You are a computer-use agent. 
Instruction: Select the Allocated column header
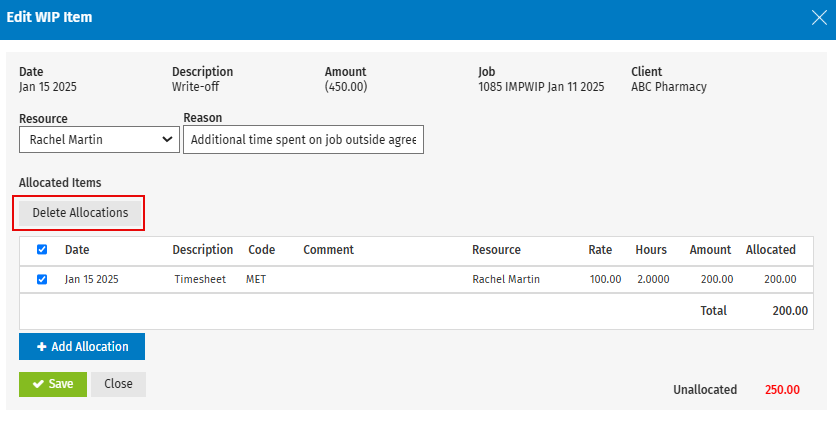771,250
